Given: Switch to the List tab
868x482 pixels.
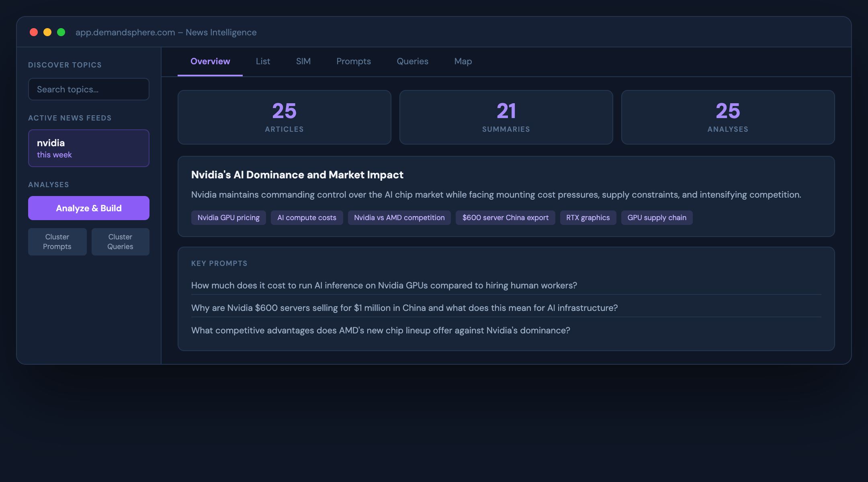Looking at the screenshot, I should [263, 61].
